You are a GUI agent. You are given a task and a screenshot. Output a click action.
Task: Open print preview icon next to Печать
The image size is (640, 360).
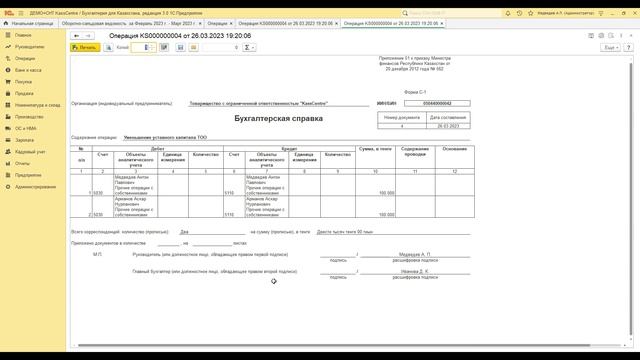[x=108, y=47]
